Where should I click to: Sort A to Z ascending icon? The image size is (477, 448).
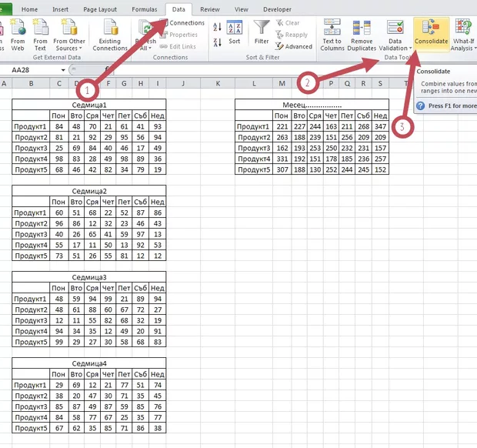pyautogui.click(x=217, y=27)
